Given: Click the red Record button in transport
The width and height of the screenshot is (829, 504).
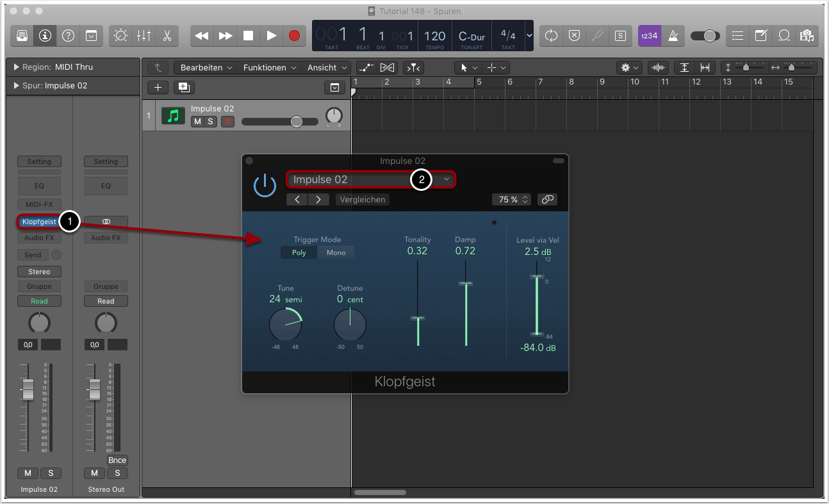Looking at the screenshot, I should pos(294,36).
